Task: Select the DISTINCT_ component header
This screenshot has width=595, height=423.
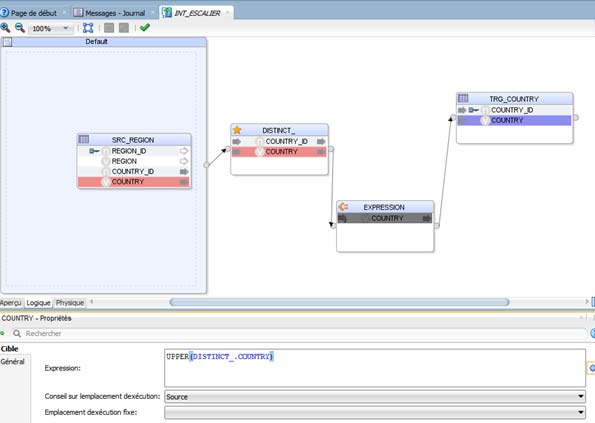Action: [x=279, y=130]
